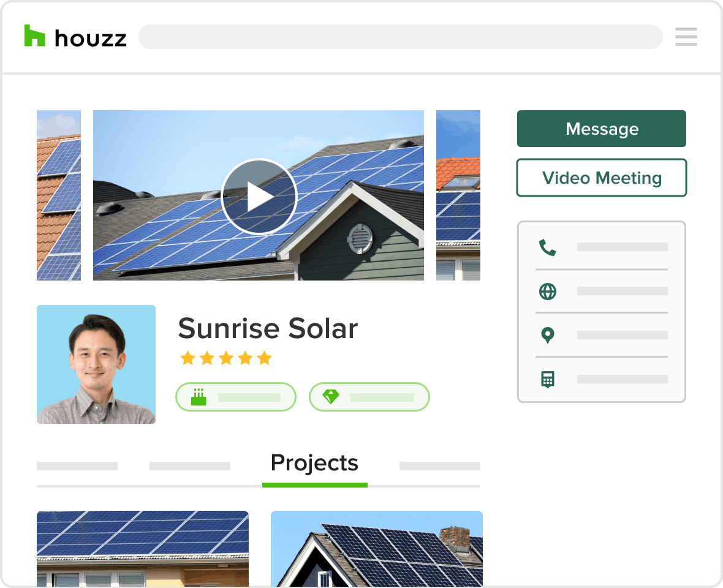Click the Message button
This screenshot has height=588, width=723.
coord(601,129)
